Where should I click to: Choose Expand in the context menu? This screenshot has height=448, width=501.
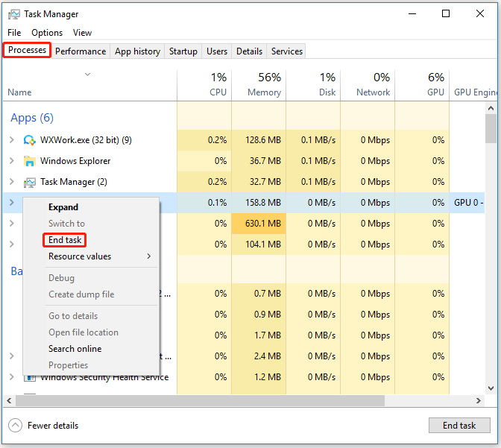[x=63, y=207]
